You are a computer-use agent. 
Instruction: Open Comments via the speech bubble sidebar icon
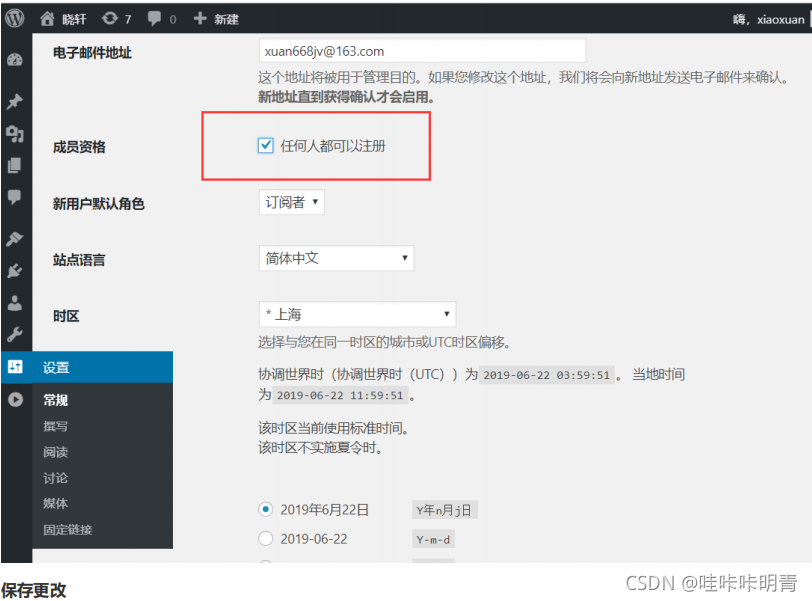[x=13, y=197]
